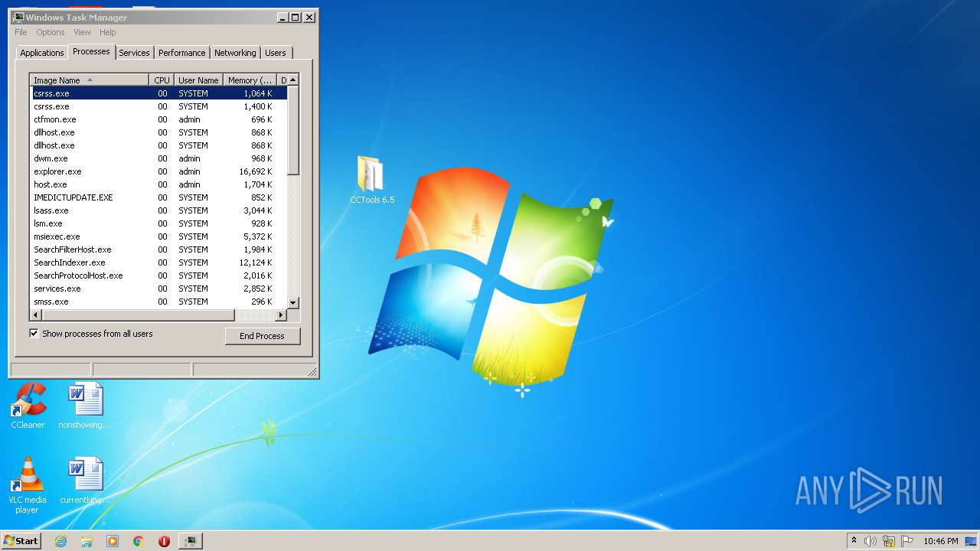
Task: Open the currentking Word document icon
Action: coord(84,481)
